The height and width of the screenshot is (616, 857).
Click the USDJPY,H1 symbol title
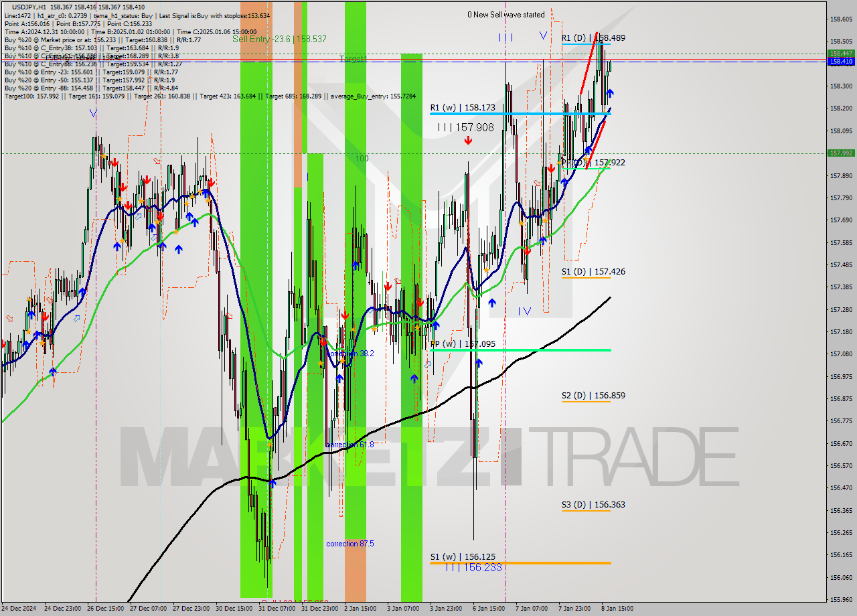29,7
